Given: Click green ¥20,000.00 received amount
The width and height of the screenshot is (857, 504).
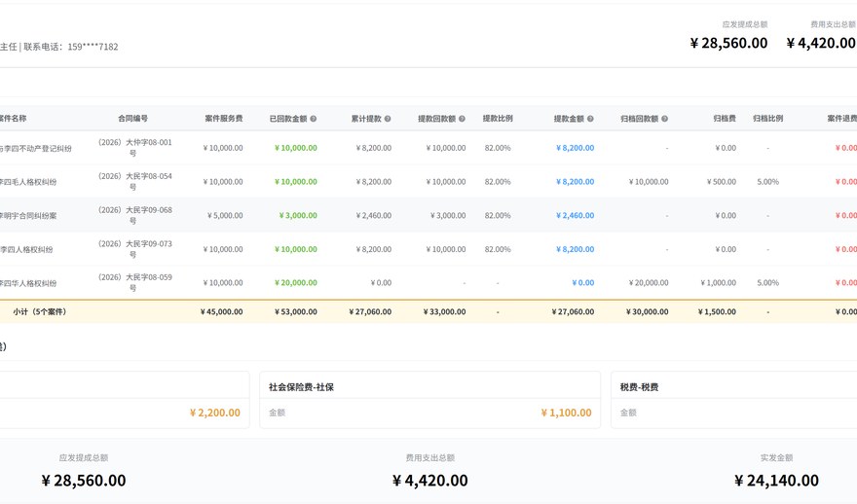Looking at the screenshot, I should (x=296, y=283).
